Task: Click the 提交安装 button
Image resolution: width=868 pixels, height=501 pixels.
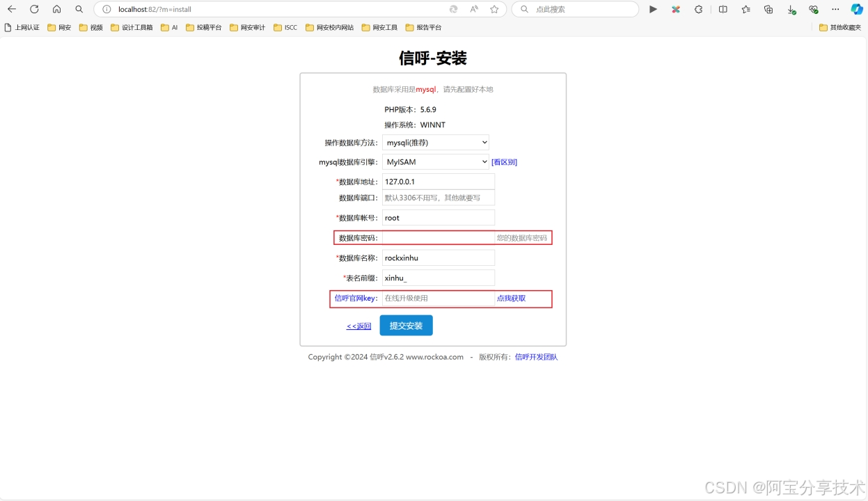Action: tap(406, 326)
